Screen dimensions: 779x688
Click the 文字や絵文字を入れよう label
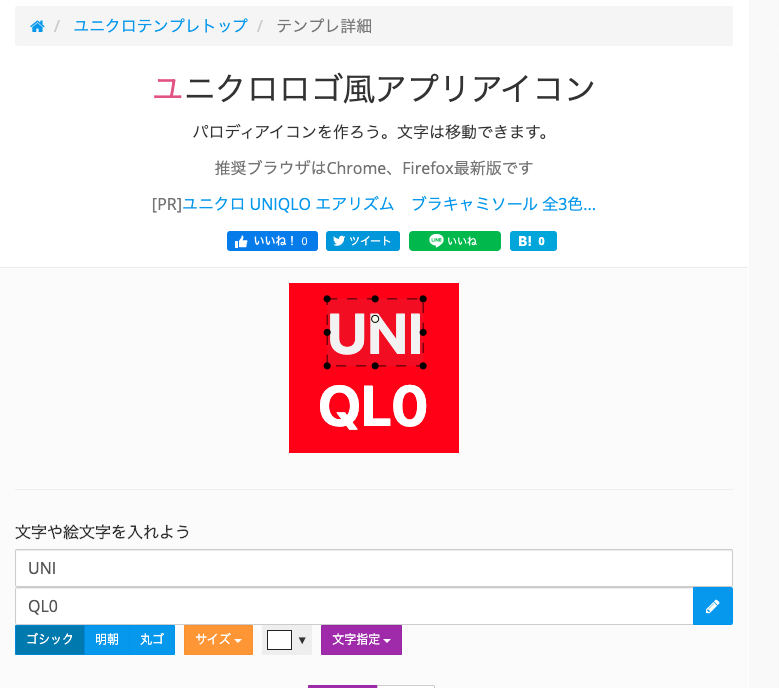(x=102, y=532)
